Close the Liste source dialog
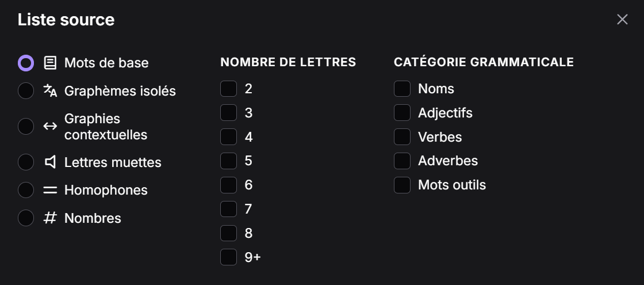644x285 pixels. pos(622,20)
